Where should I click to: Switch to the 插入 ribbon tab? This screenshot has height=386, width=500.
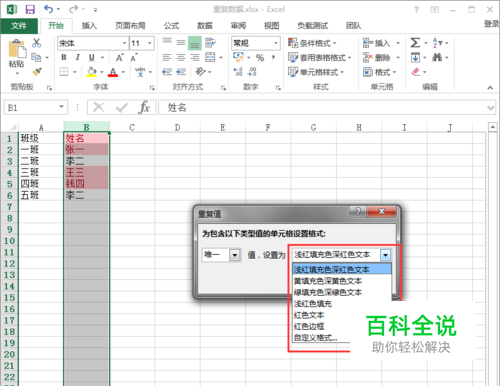point(89,26)
